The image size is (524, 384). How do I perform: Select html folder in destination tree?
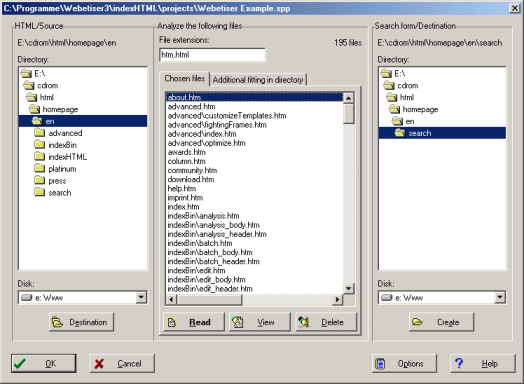coord(400,98)
